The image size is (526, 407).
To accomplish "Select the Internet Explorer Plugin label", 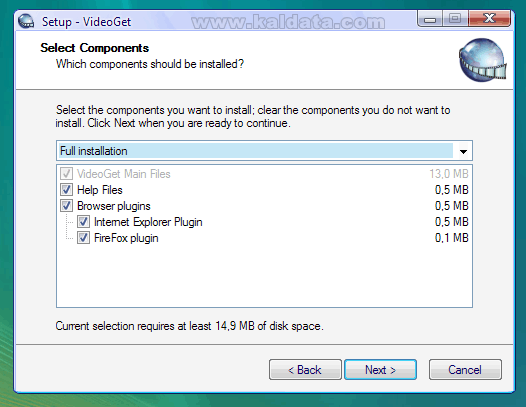I will point(148,222).
